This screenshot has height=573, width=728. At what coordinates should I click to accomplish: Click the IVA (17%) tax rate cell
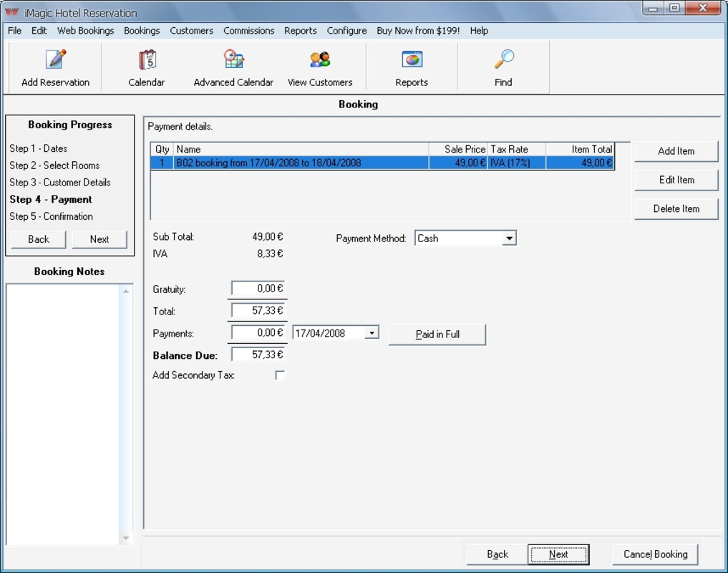516,163
